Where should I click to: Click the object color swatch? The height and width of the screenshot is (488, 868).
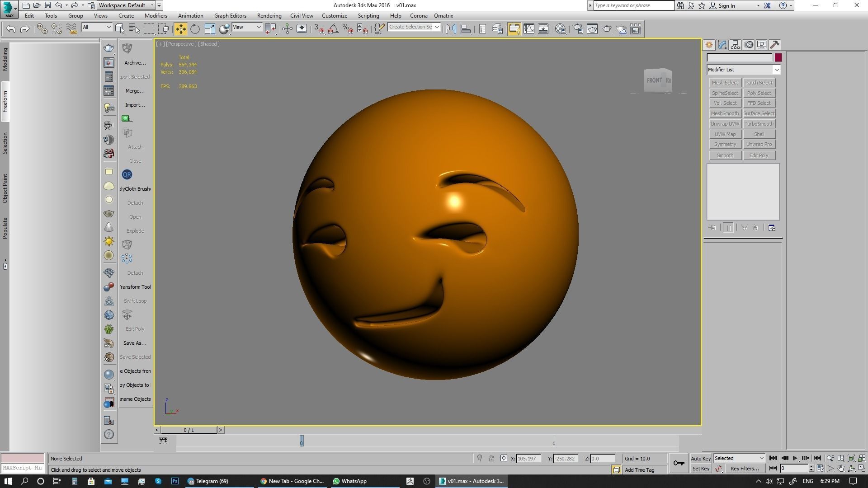tap(778, 58)
